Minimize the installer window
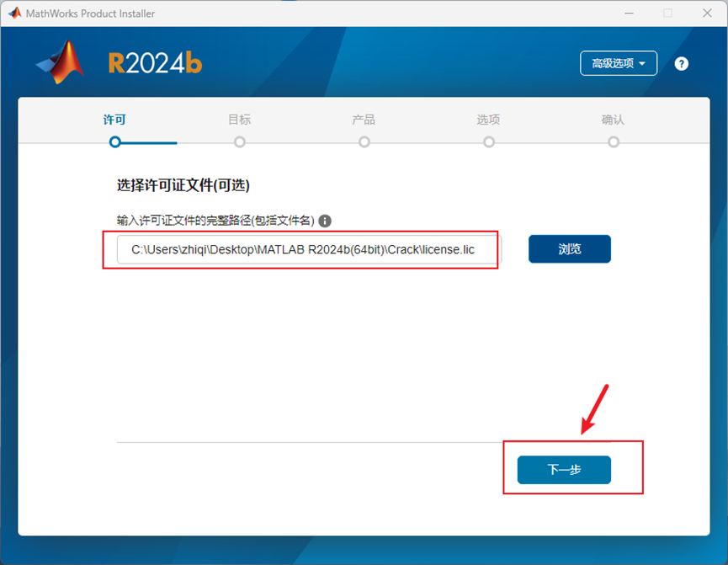728x565 pixels. pyautogui.click(x=629, y=13)
